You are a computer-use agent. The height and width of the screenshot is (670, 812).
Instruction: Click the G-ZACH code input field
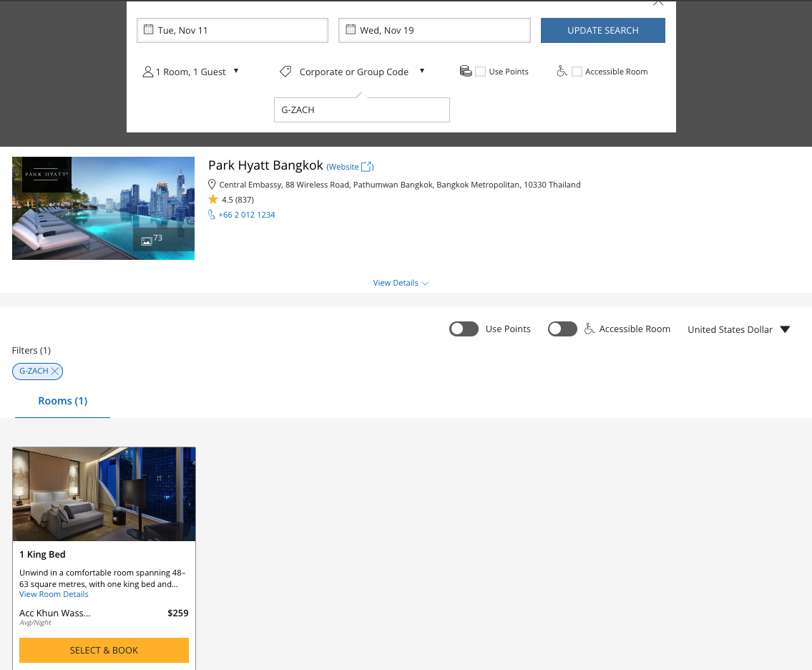pos(362,110)
